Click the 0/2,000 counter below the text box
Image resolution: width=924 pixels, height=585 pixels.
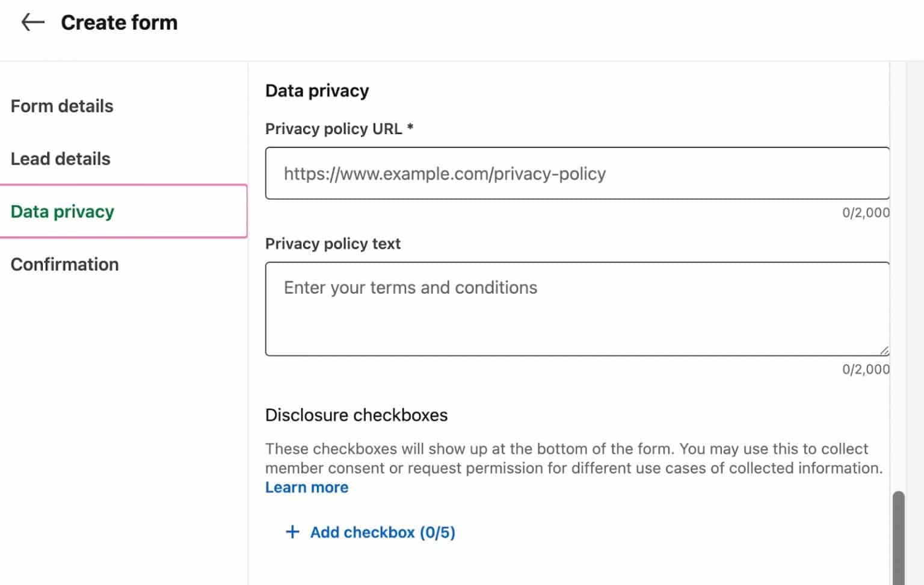click(x=865, y=369)
